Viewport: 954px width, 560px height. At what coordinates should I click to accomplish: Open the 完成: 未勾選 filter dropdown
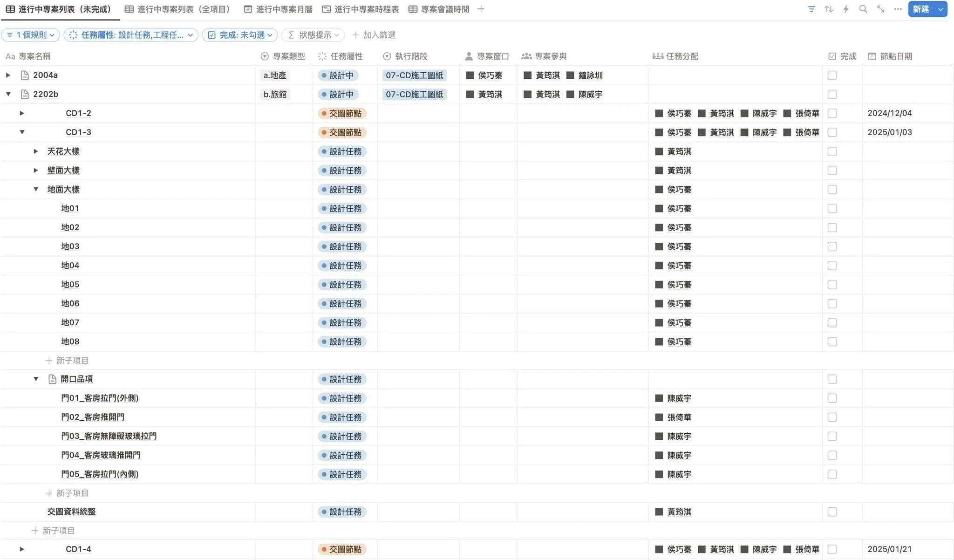[x=240, y=35]
